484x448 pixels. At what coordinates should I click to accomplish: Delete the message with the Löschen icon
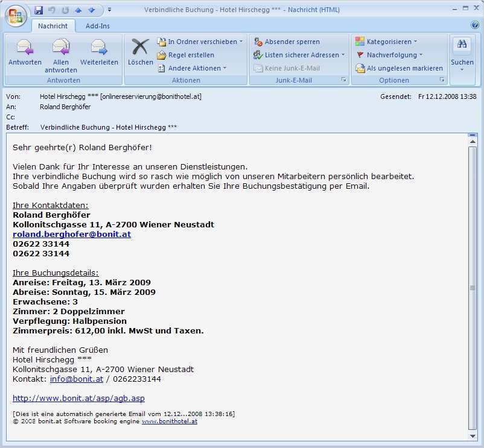point(140,48)
